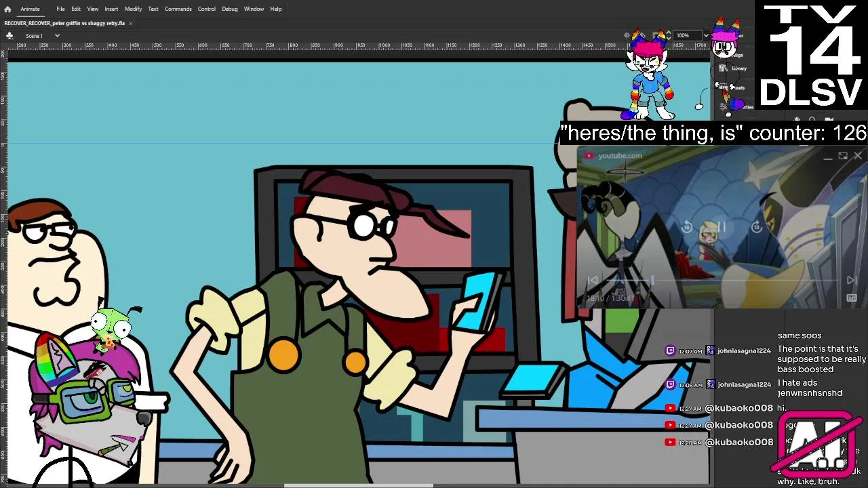Select the peter griffin vs shaggy retry.fla tab
868x488 pixels.
[x=64, y=23]
